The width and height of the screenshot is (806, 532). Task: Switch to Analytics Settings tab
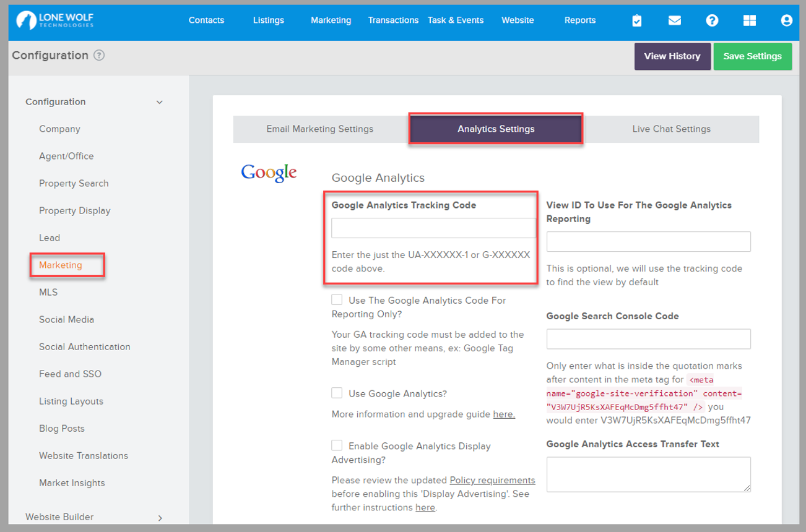[496, 129]
